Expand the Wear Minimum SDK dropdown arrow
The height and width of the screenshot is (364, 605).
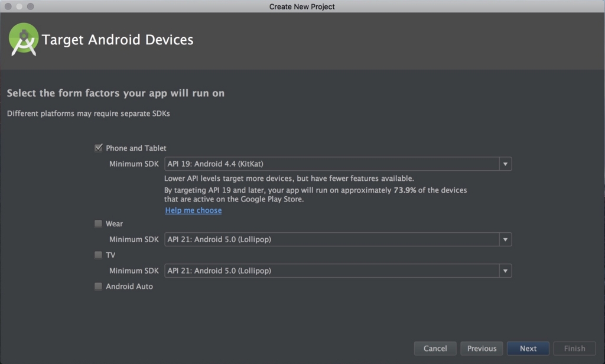click(505, 239)
